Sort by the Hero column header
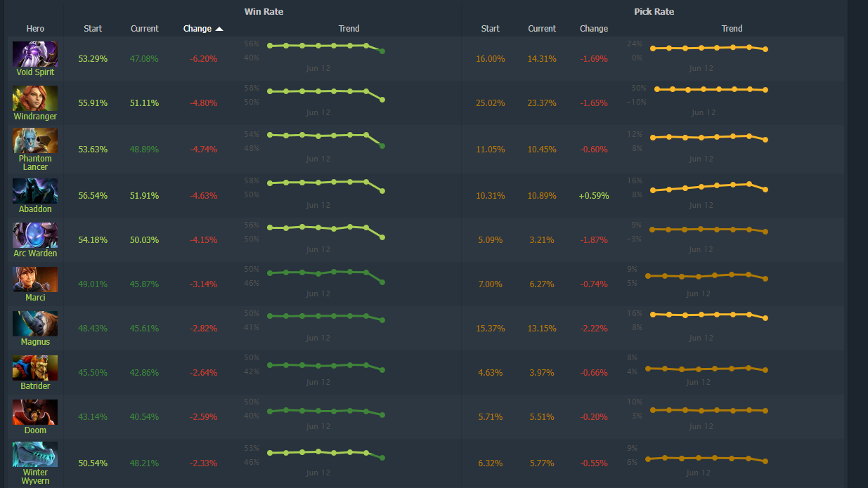The height and width of the screenshot is (488, 868). coord(34,29)
